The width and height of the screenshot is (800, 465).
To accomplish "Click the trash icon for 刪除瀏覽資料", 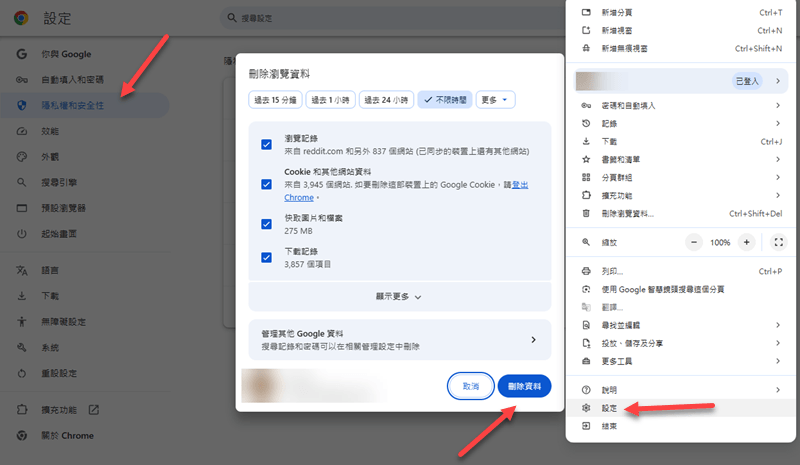I will 586,213.
